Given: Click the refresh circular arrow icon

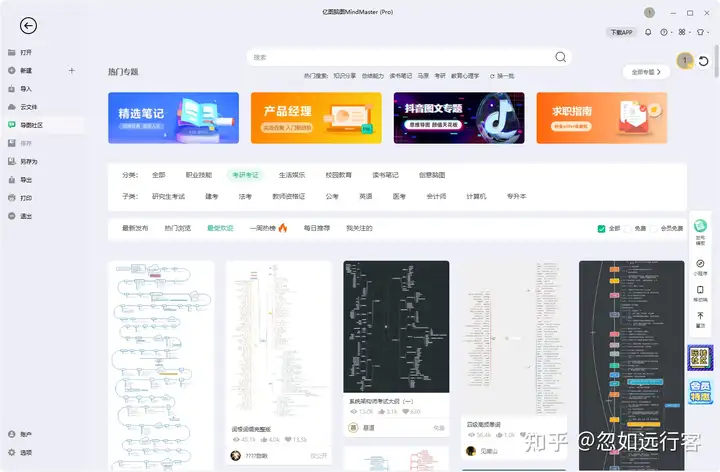Looking at the screenshot, I should pos(703,61).
